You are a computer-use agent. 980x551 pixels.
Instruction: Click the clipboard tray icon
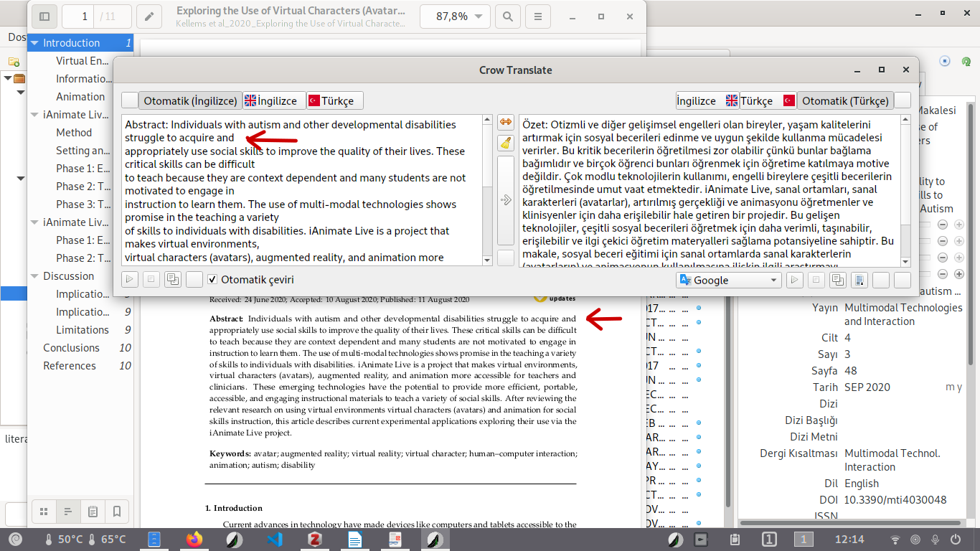tap(735, 540)
